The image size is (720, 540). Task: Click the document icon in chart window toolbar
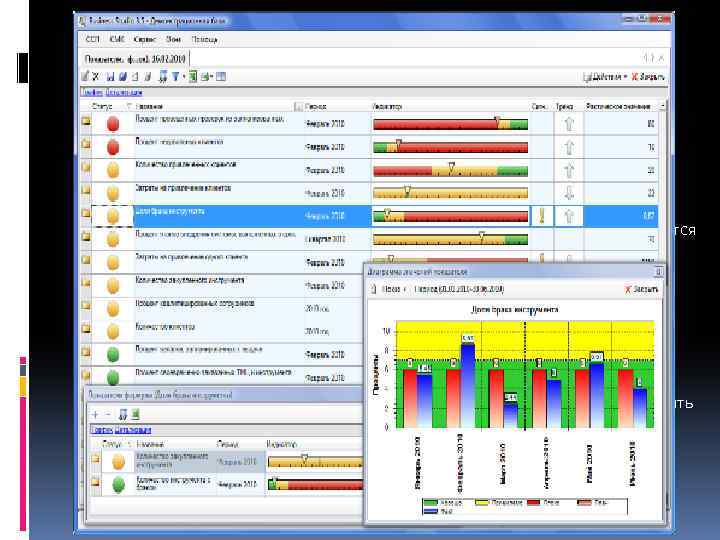(374, 289)
